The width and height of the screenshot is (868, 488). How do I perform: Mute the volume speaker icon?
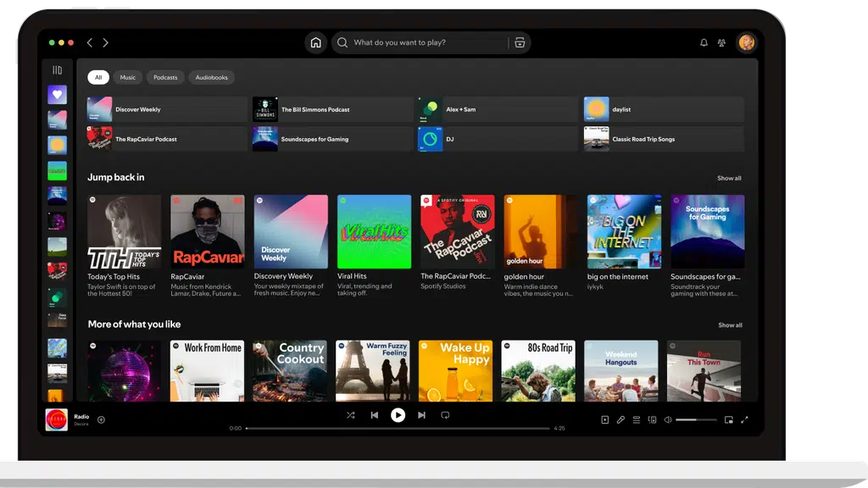[668, 420]
